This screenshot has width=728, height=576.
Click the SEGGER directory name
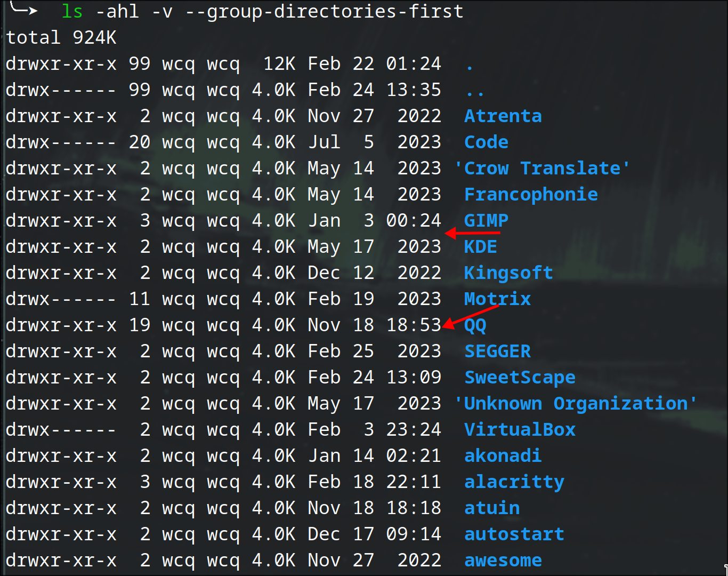[x=497, y=351]
